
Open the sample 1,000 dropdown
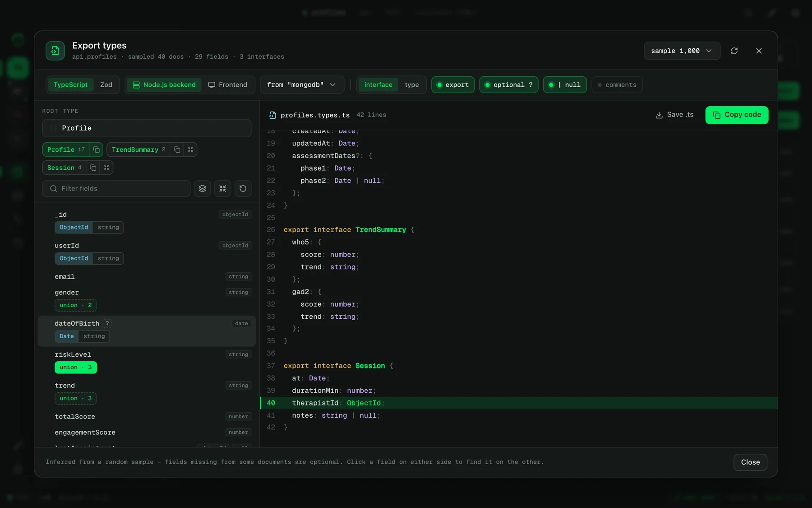pyautogui.click(x=682, y=51)
